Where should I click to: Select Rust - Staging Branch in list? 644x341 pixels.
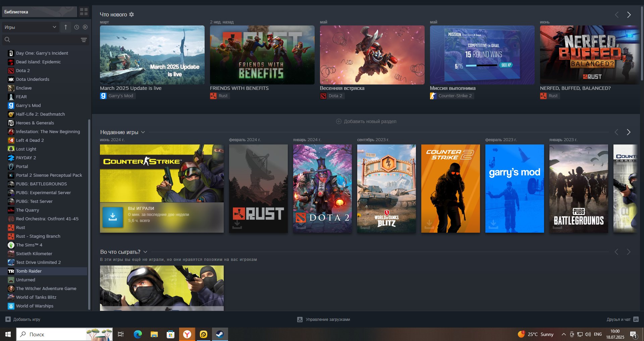(x=44, y=236)
